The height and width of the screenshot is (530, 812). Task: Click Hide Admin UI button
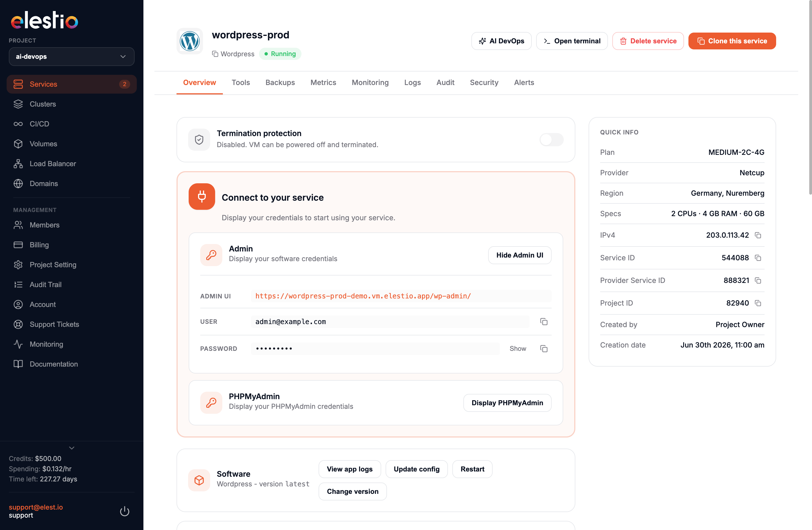point(520,255)
